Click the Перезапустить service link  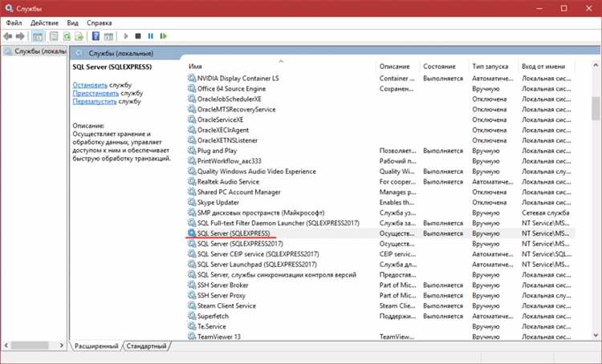pyautogui.click(x=95, y=102)
